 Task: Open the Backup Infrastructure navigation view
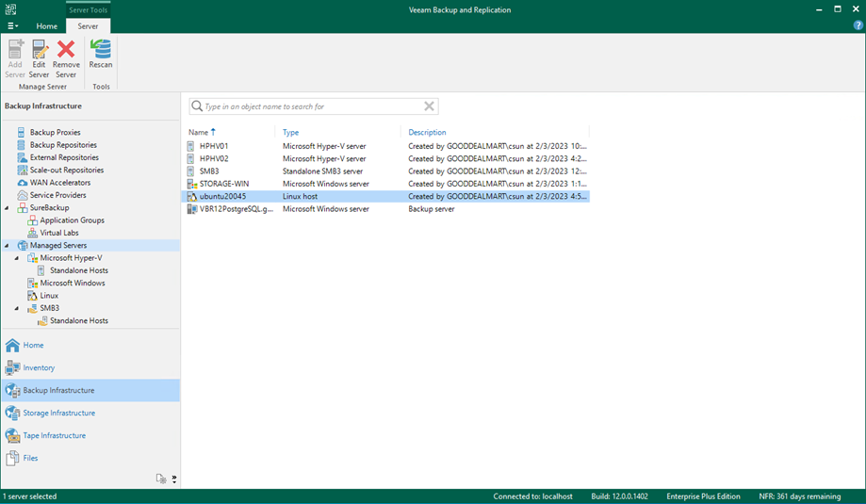(x=90, y=390)
